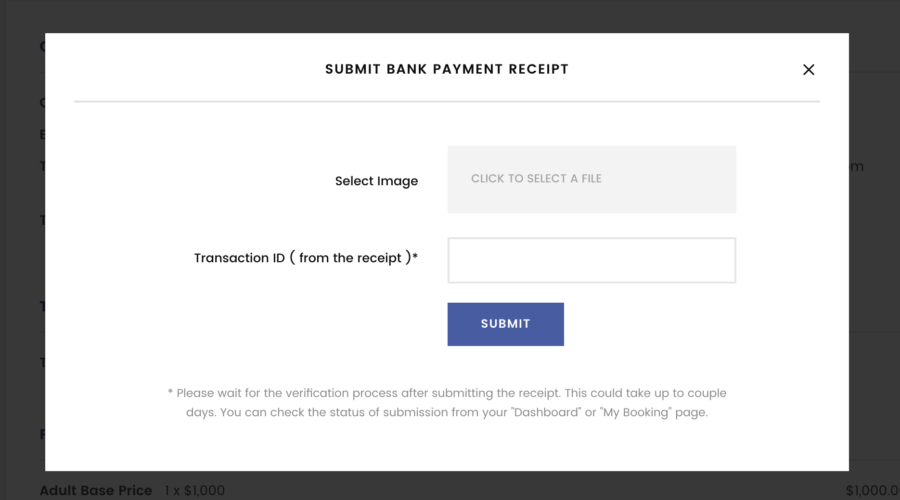Screen dimensions: 900x500
Task: Close the bank payment receipt dialog
Action: pos(809,70)
